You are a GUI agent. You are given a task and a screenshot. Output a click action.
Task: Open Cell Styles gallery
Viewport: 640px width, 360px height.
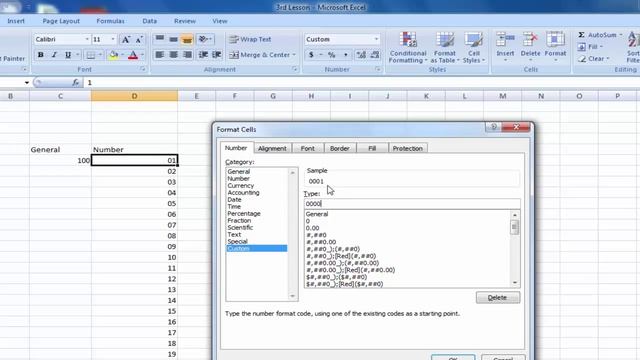point(473,47)
